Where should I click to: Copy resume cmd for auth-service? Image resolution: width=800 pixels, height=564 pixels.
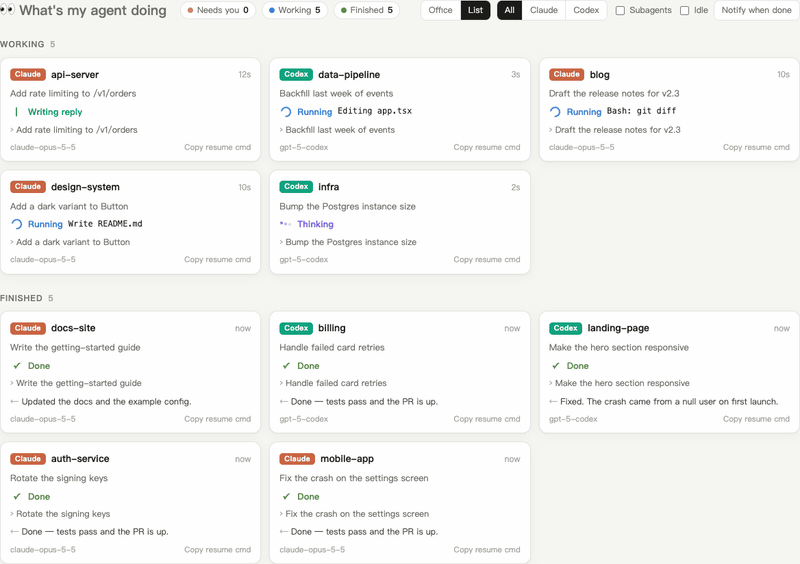(217, 550)
